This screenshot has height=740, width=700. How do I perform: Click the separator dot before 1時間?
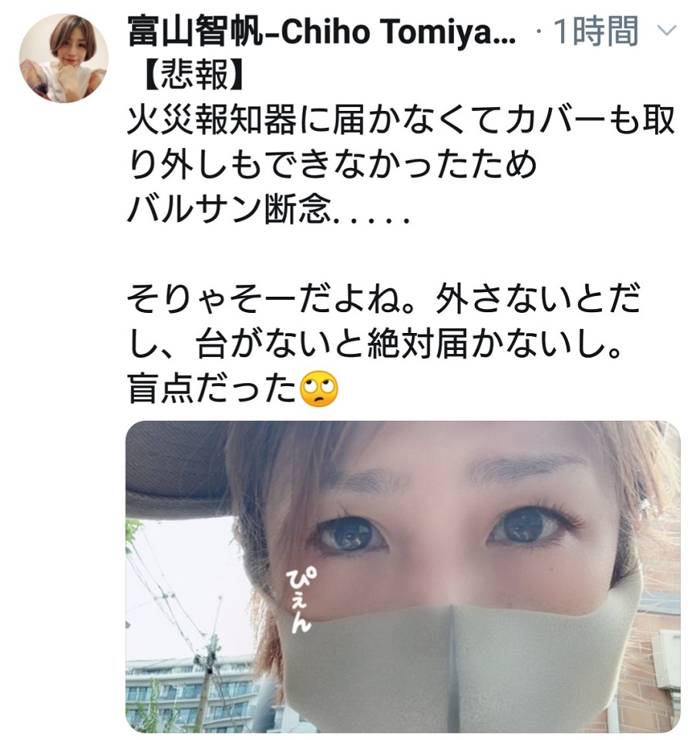coord(539,32)
